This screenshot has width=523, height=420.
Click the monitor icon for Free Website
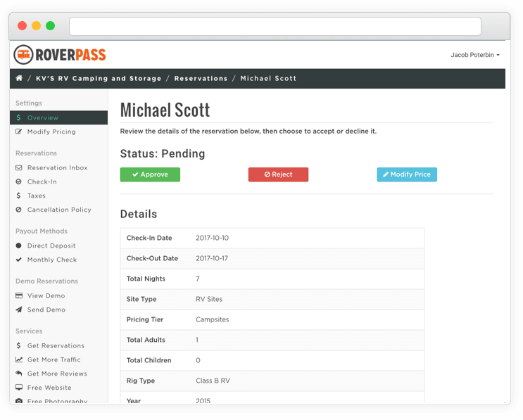pos(19,388)
